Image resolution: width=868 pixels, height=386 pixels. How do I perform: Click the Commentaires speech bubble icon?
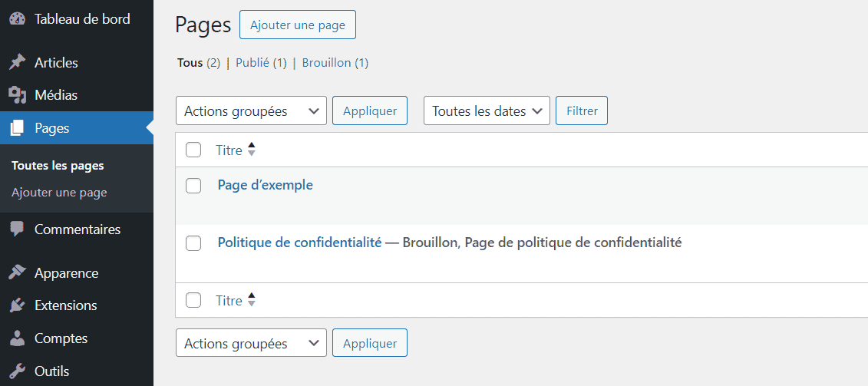18,229
